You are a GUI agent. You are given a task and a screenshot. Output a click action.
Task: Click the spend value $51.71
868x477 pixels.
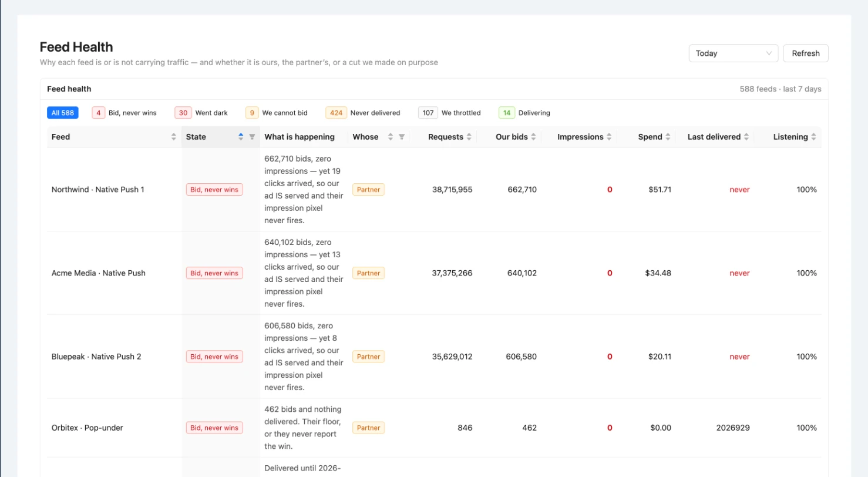(660, 190)
